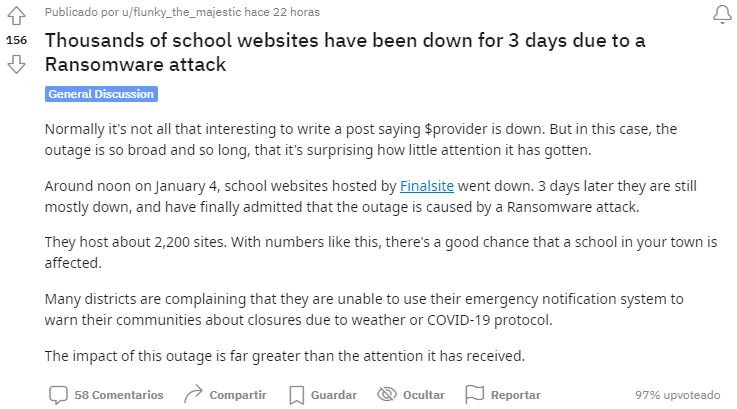The image size is (737, 409).
Task: Click the Guardar bookmark icon
Action: (297, 395)
